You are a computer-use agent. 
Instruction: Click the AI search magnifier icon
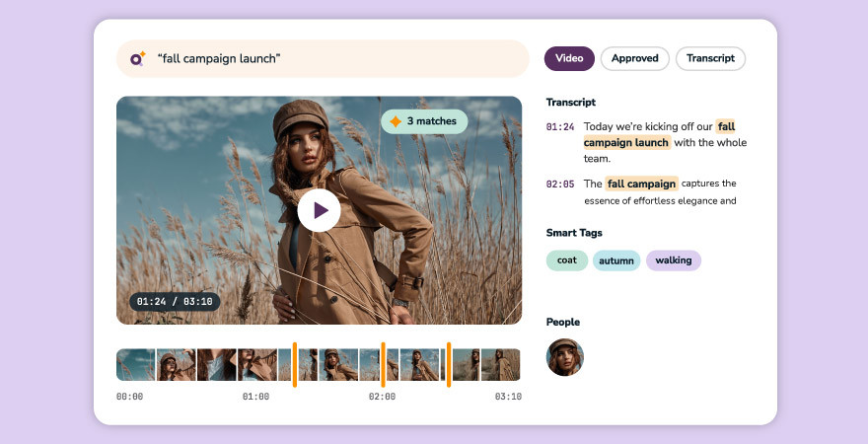pyautogui.click(x=138, y=58)
